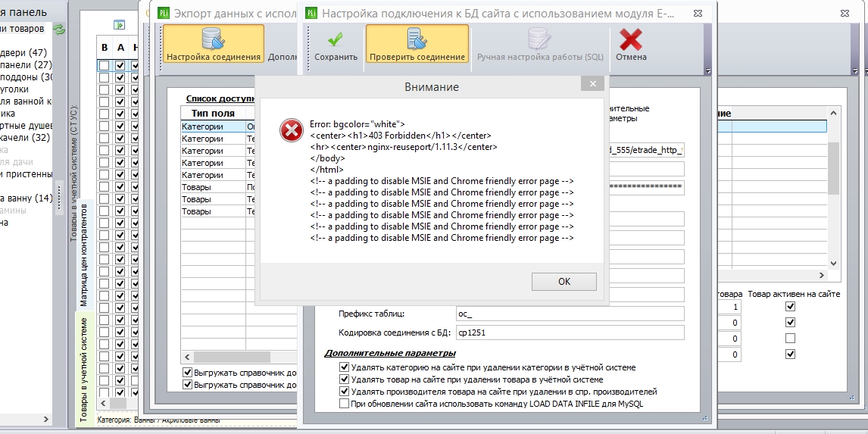Click Настройка соединения in export window
Viewport: 868px width, 434px height.
pyautogui.click(x=213, y=44)
